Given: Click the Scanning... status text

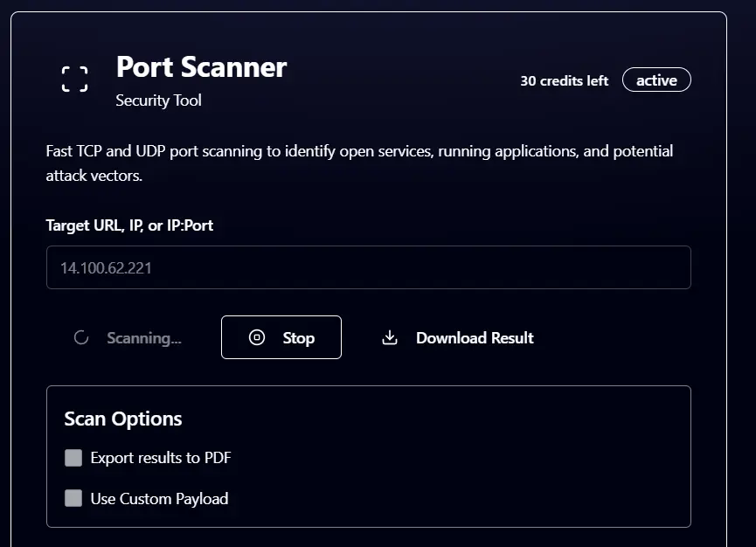Looking at the screenshot, I should coord(144,338).
